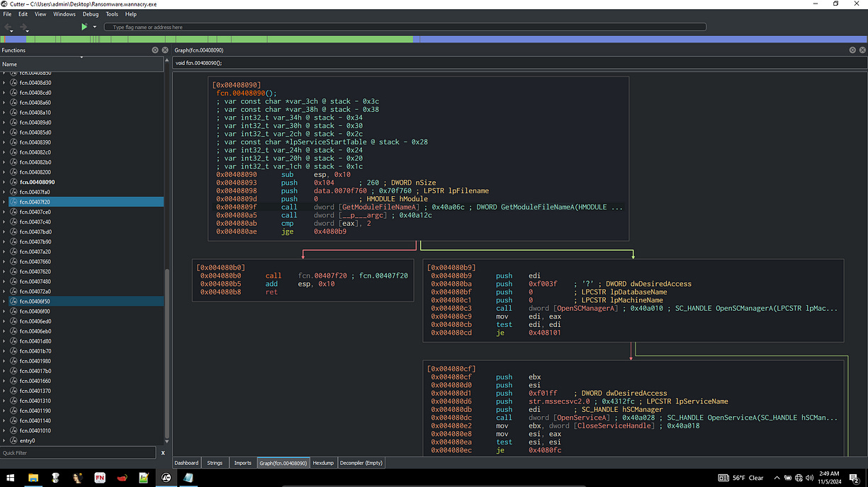Screen dimensions: 868x487
Task: Expand the fcn.00407f20 tree entry
Action: (4, 202)
